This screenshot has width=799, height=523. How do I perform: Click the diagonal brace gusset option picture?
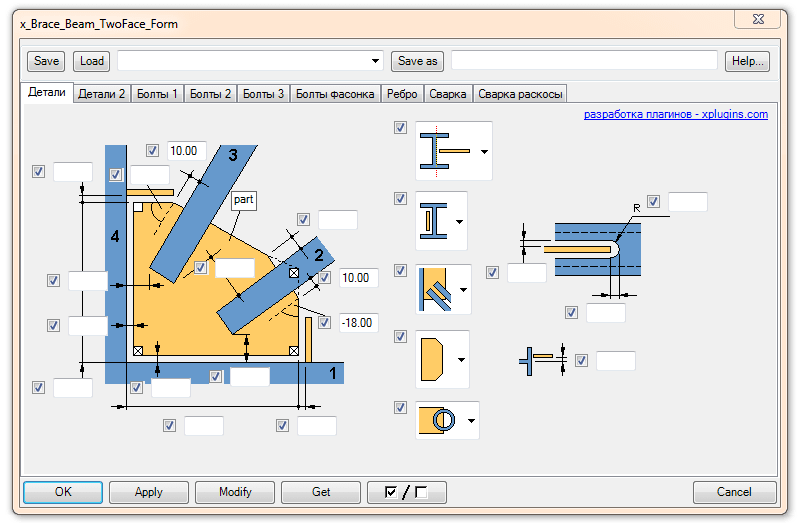pyautogui.click(x=436, y=290)
